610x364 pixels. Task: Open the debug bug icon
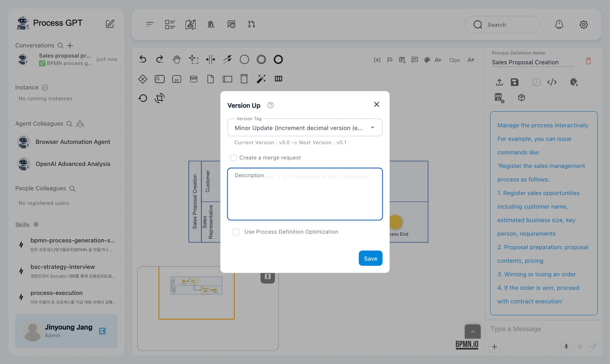[573, 82]
